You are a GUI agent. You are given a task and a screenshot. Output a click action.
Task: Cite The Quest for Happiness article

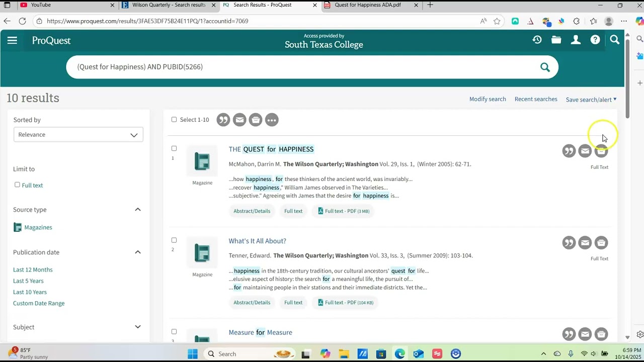[x=569, y=151]
